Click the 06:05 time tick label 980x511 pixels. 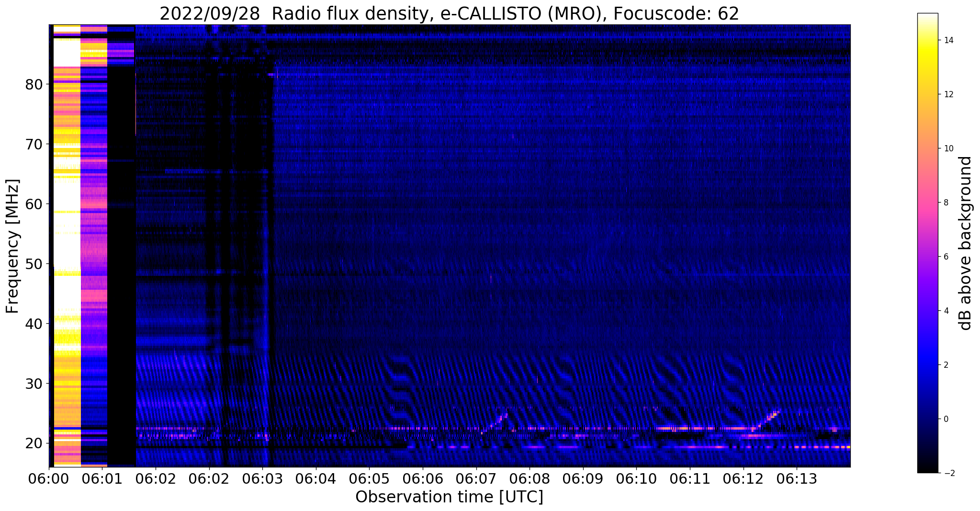click(369, 479)
